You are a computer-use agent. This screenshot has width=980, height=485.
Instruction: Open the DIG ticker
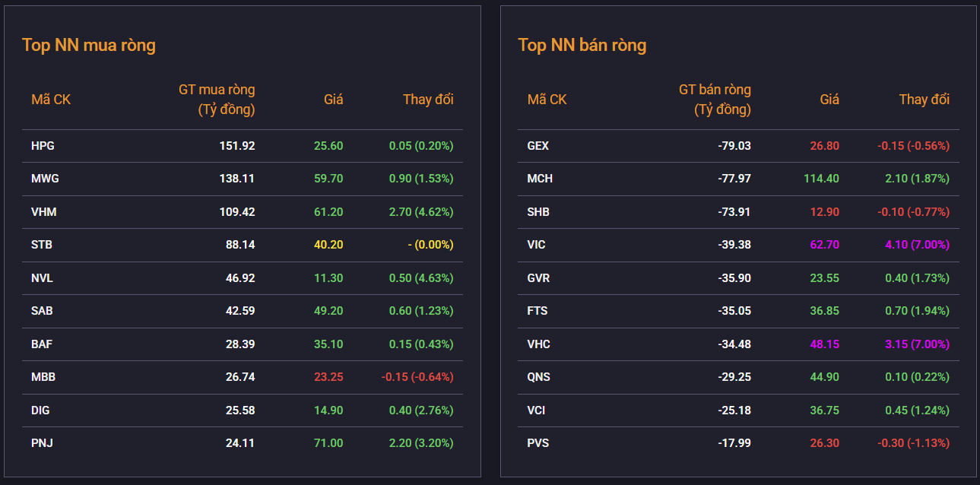coord(41,411)
